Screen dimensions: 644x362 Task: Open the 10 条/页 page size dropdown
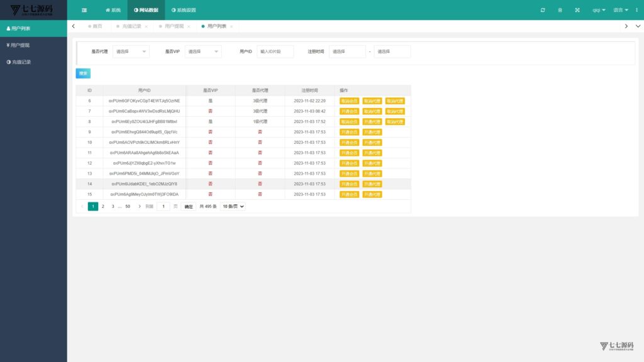point(233,206)
